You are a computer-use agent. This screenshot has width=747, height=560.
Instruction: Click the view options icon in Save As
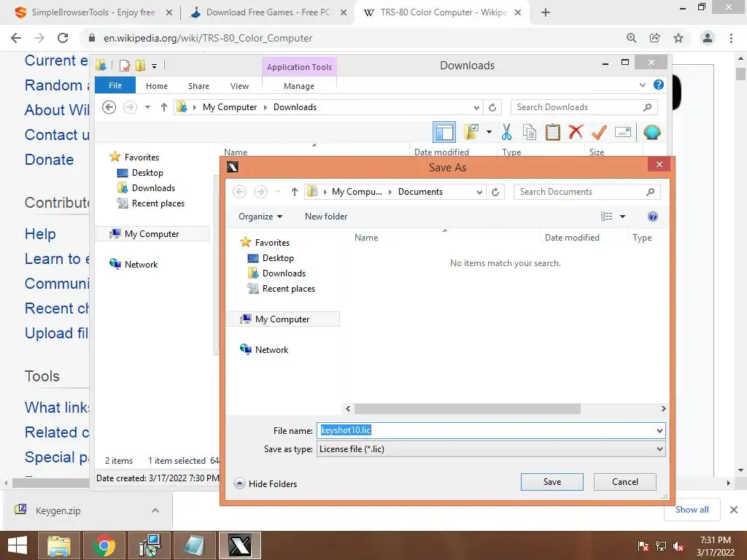(606, 217)
